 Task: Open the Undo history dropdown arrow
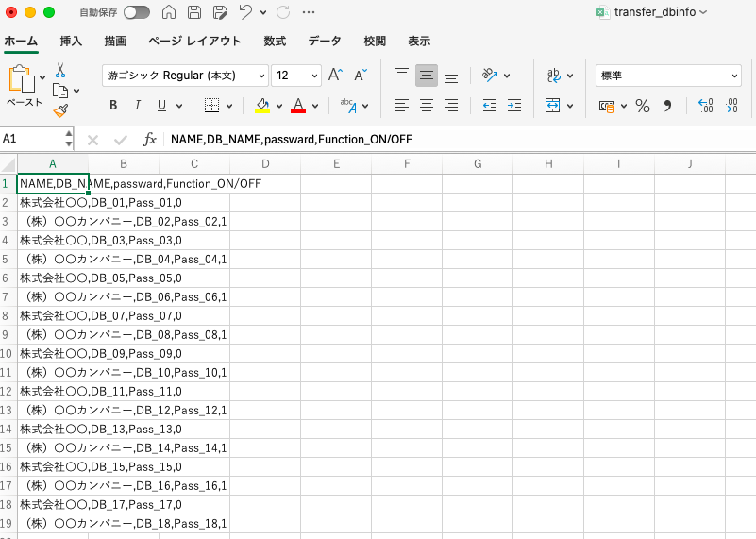click(x=263, y=12)
